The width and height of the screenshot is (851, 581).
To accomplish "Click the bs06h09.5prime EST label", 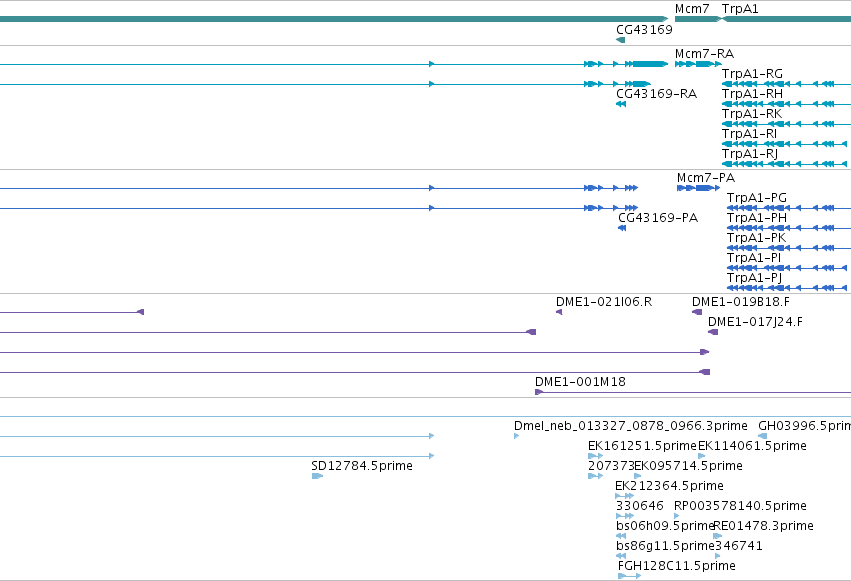I will (x=665, y=526).
